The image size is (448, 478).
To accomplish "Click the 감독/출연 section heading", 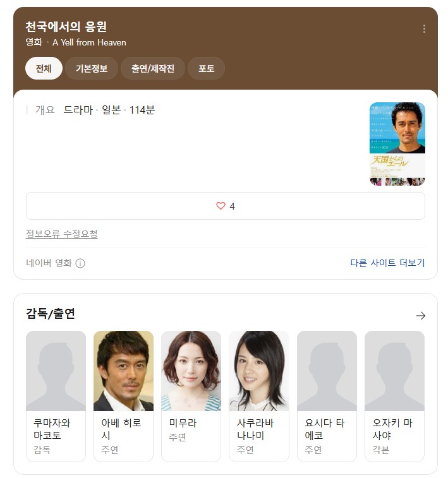I will coord(51,313).
